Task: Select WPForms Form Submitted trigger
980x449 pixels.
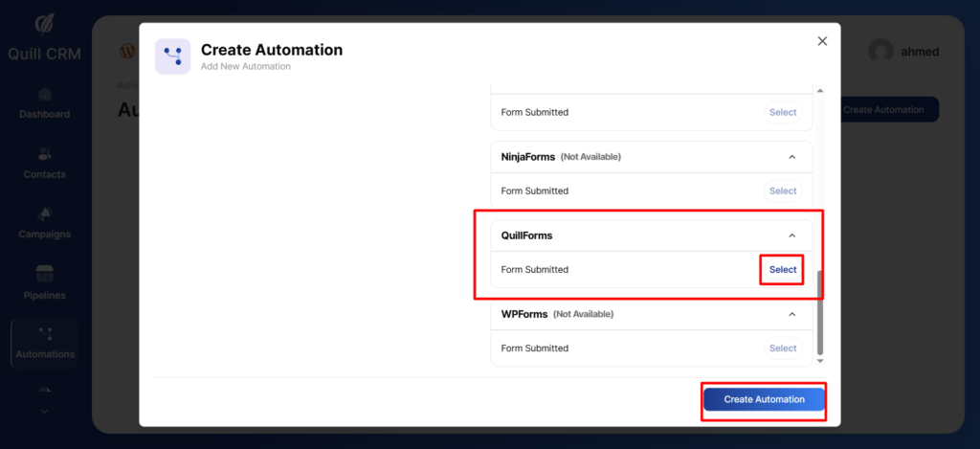Action: point(782,348)
